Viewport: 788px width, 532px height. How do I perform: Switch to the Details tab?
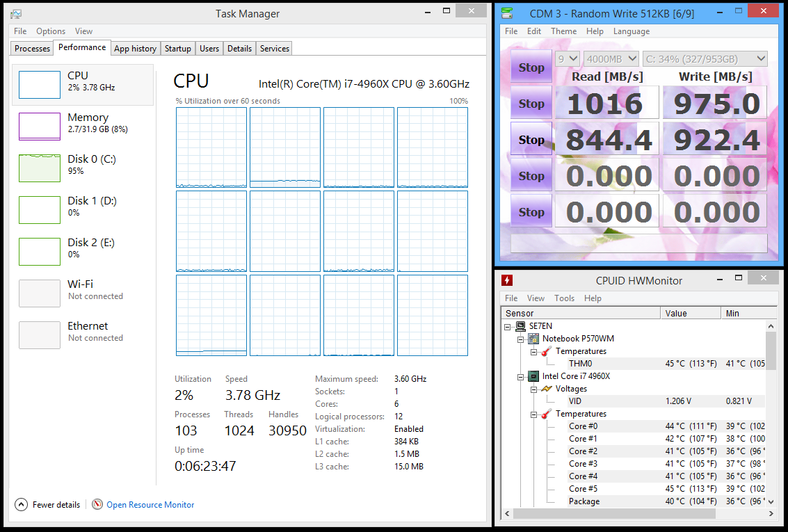pos(239,49)
